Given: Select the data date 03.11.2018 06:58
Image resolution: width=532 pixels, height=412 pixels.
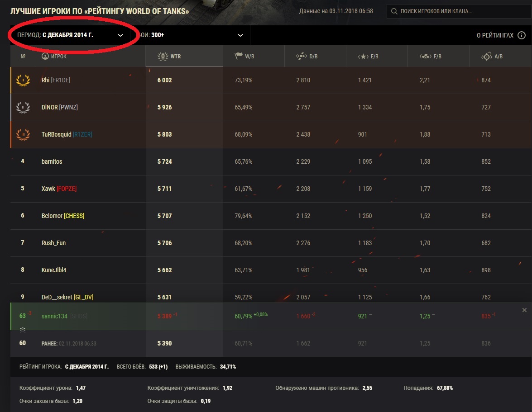Looking at the screenshot, I should click(351, 11).
